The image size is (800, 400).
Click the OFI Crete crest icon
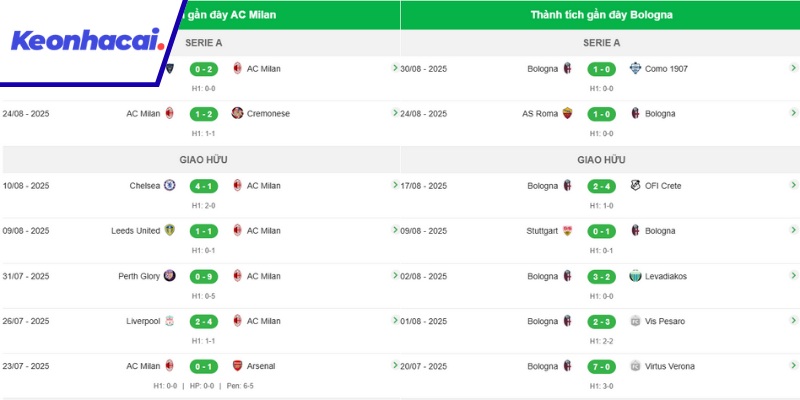pyautogui.click(x=634, y=185)
